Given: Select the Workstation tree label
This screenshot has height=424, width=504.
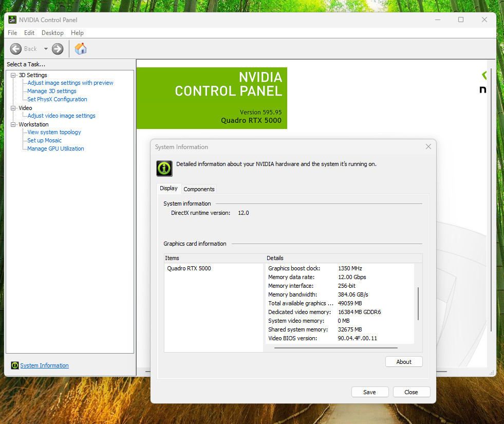Looking at the screenshot, I should coord(33,124).
